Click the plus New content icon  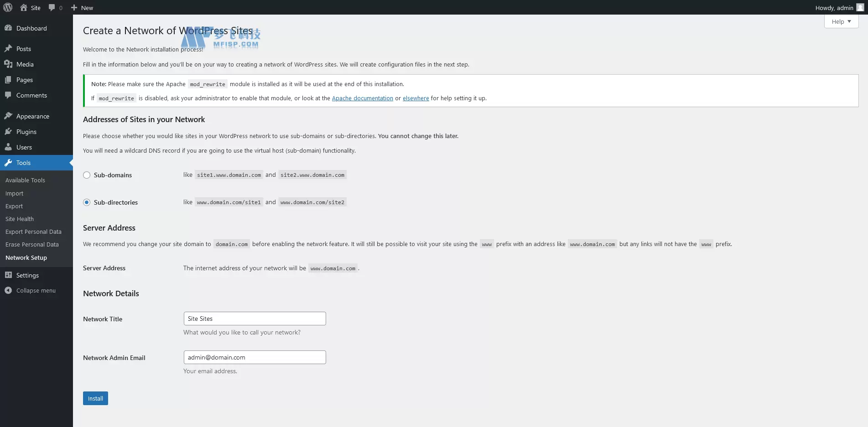(x=74, y=7)
